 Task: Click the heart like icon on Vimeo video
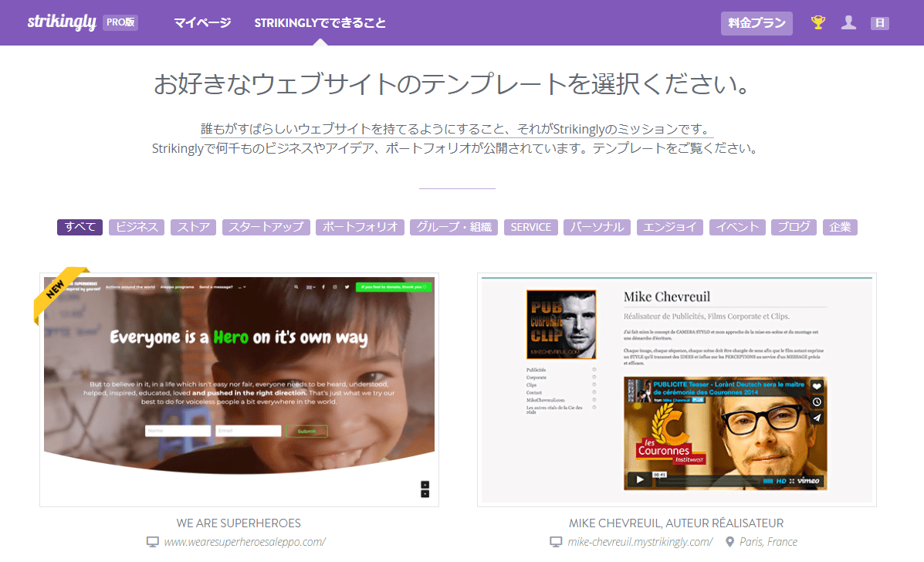pos(817,387)
